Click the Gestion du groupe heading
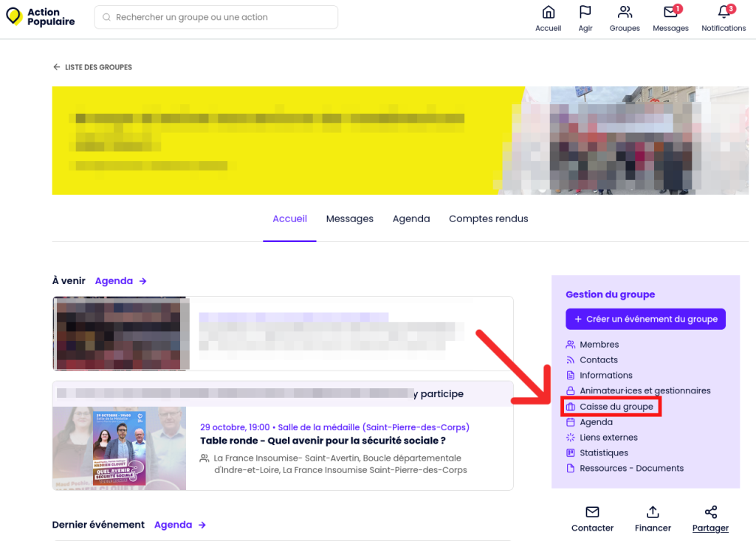 pos(611,294)
